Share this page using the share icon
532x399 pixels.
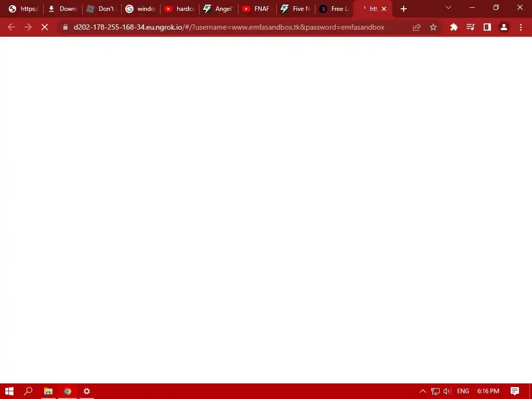point(417,27)
